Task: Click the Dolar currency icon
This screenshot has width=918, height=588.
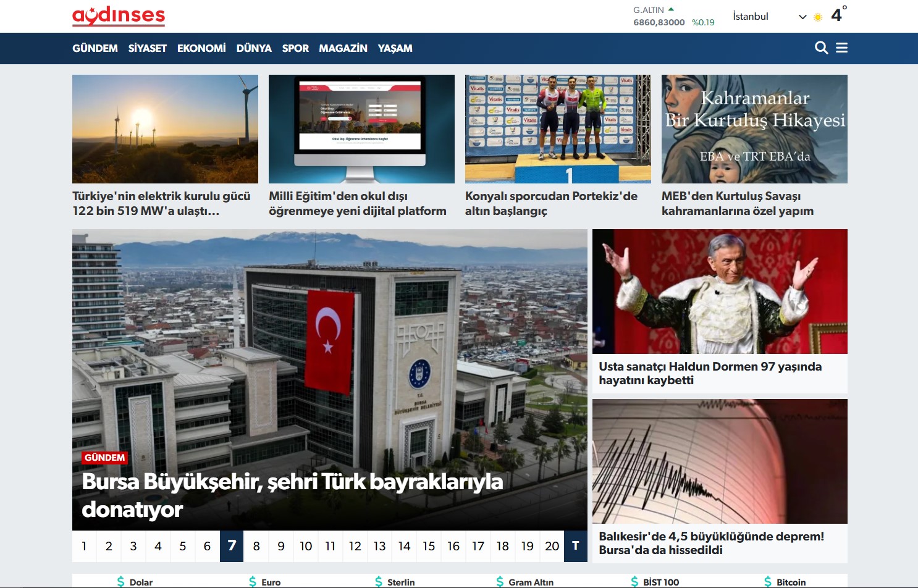Action: click(x=120, y=582)
